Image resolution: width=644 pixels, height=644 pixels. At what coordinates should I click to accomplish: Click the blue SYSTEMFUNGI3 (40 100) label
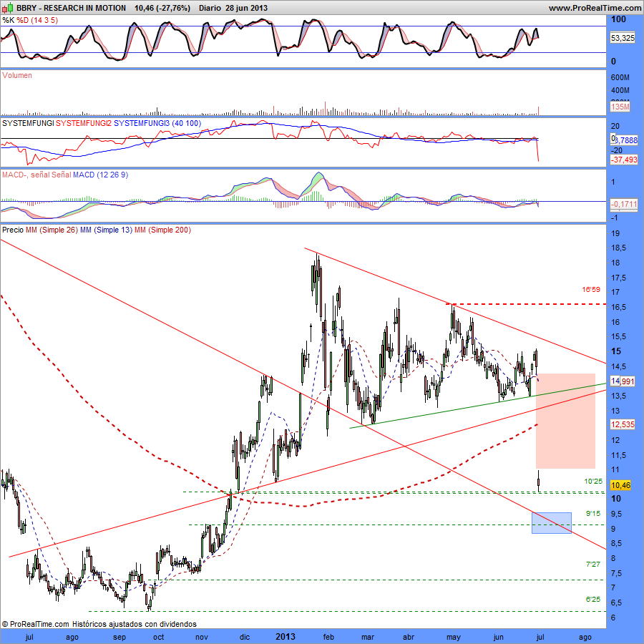click(x=157, y=123)
